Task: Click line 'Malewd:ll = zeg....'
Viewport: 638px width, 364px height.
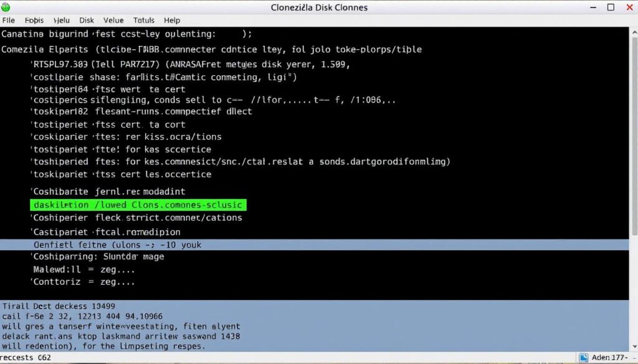Action: point(84,270)
